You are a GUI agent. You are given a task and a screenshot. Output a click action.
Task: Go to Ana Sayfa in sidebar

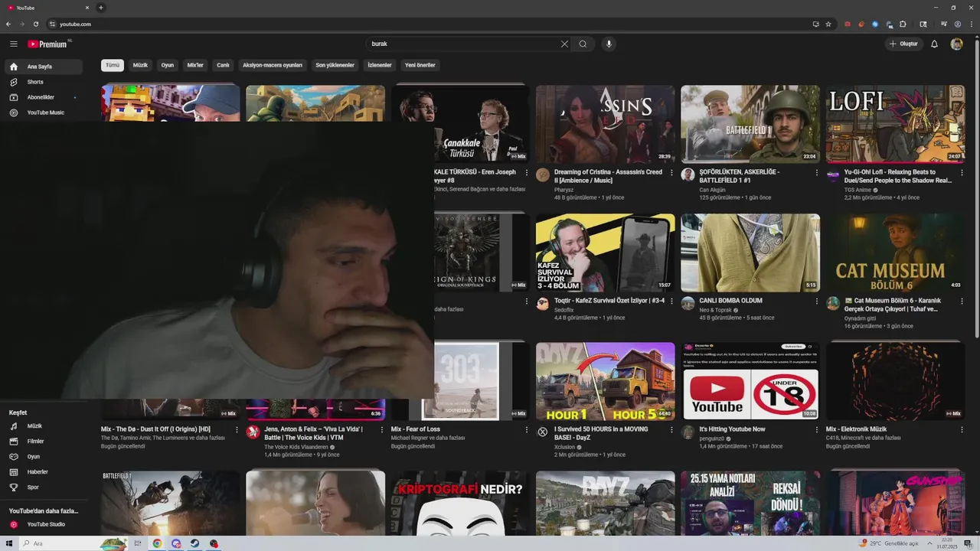click(x=43, y=67)
